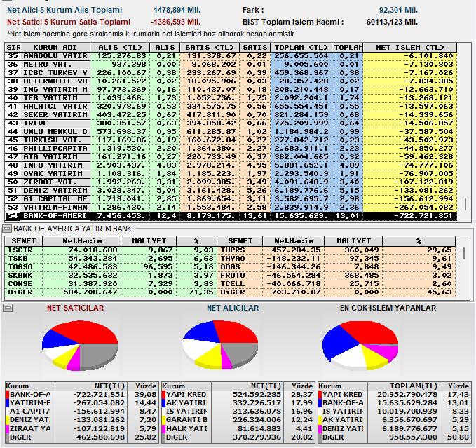The width and height of the screenshot is (476, 448).
Task: Sort by ALIS (TL) column header
Action: click(x=120, y=48)
